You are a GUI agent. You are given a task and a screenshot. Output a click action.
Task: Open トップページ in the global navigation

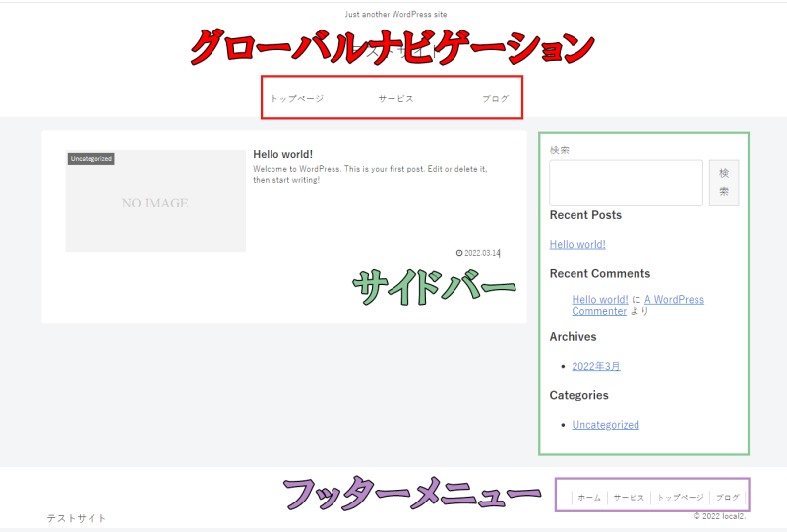point(296,99)
